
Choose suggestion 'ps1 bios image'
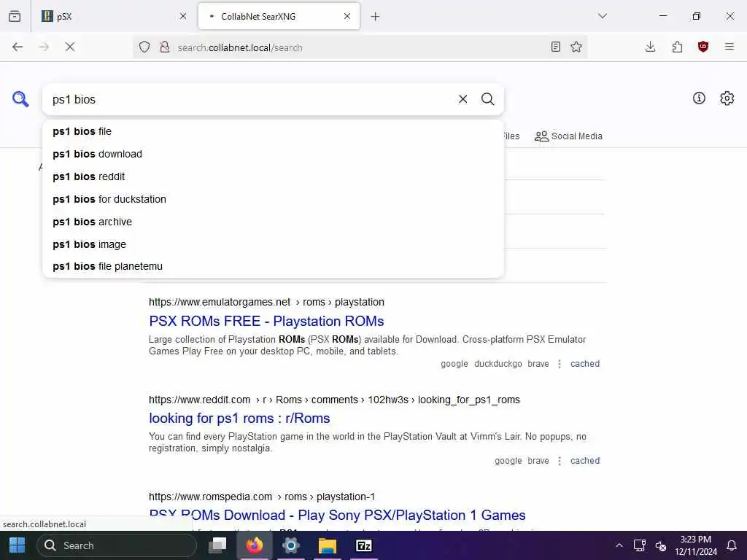[x=273, y=244]
